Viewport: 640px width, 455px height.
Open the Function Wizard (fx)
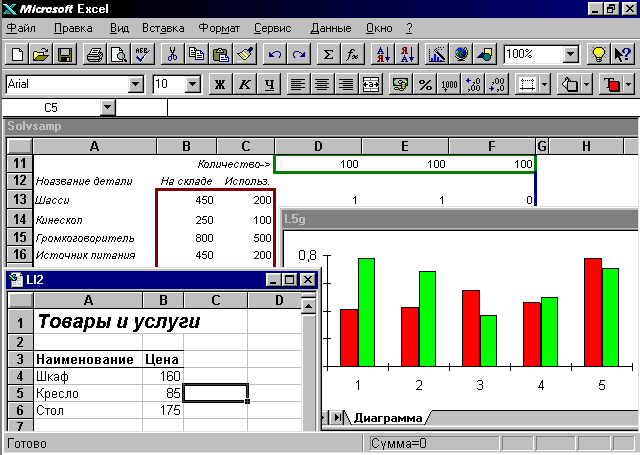tap(352, 54)
